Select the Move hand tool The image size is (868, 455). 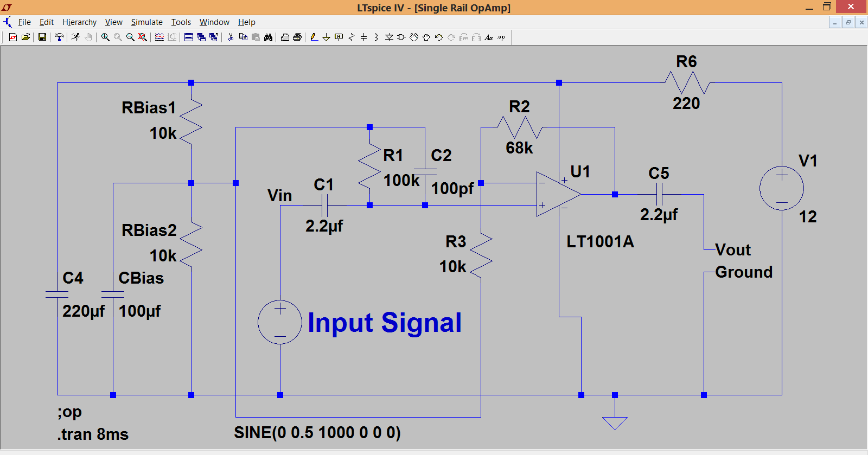[x=414, y=37]
